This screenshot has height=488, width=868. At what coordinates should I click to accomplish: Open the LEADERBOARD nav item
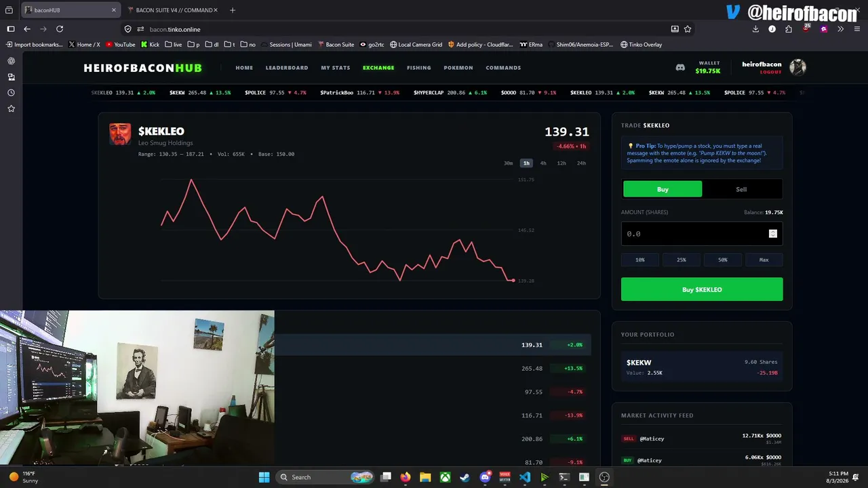click(287, 68)
